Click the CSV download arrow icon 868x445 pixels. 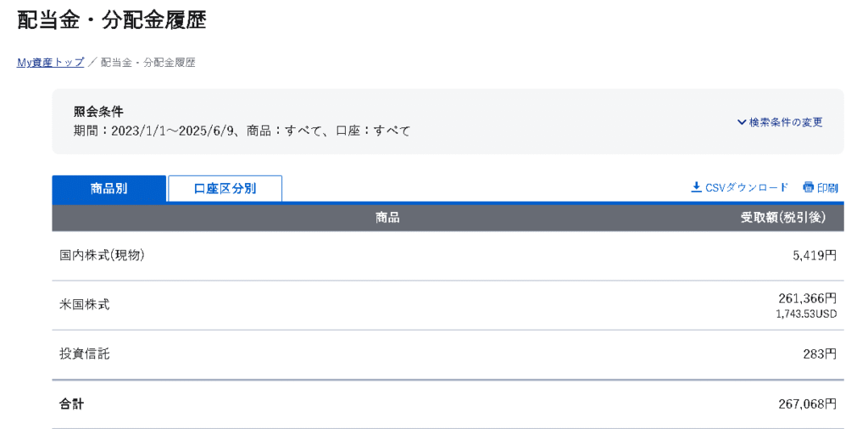pos(697,187)
